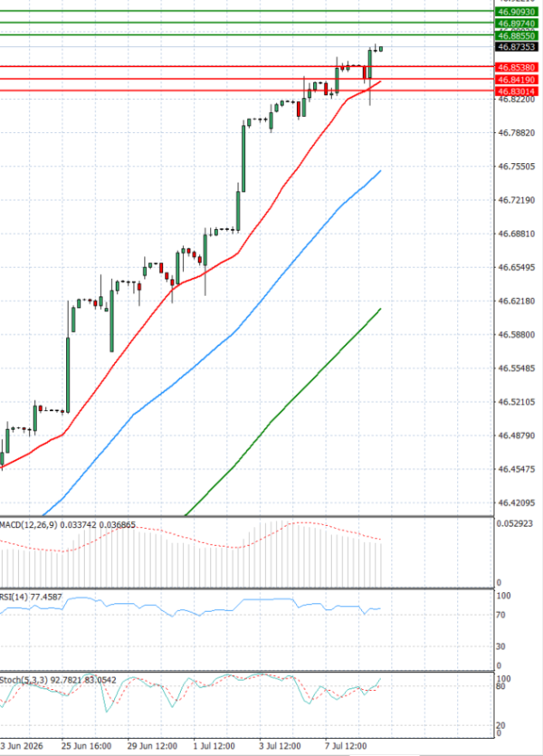Click the 46.52105 price axis value

click(517, 402)
